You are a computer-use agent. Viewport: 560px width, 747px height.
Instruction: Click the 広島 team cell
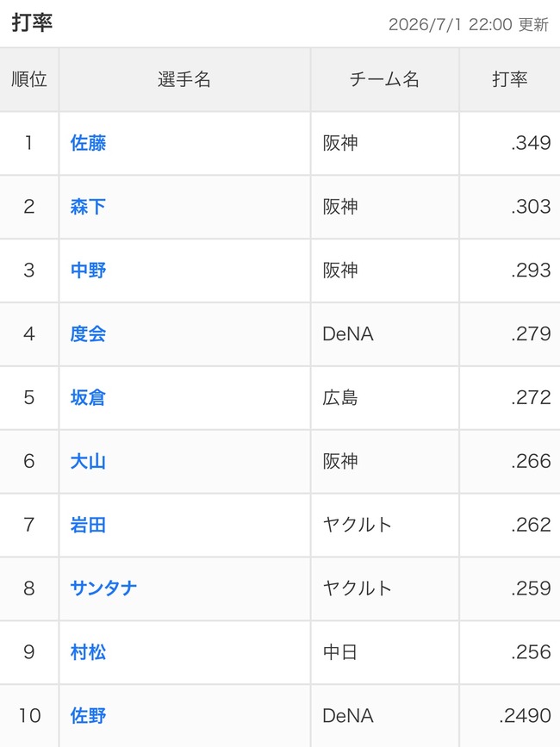point(385,398)
